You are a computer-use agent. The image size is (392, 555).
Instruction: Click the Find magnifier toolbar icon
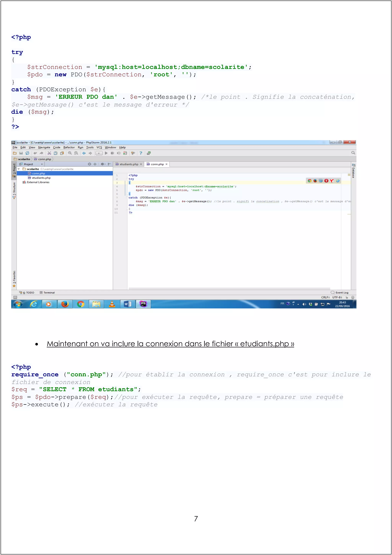[70, 153]
